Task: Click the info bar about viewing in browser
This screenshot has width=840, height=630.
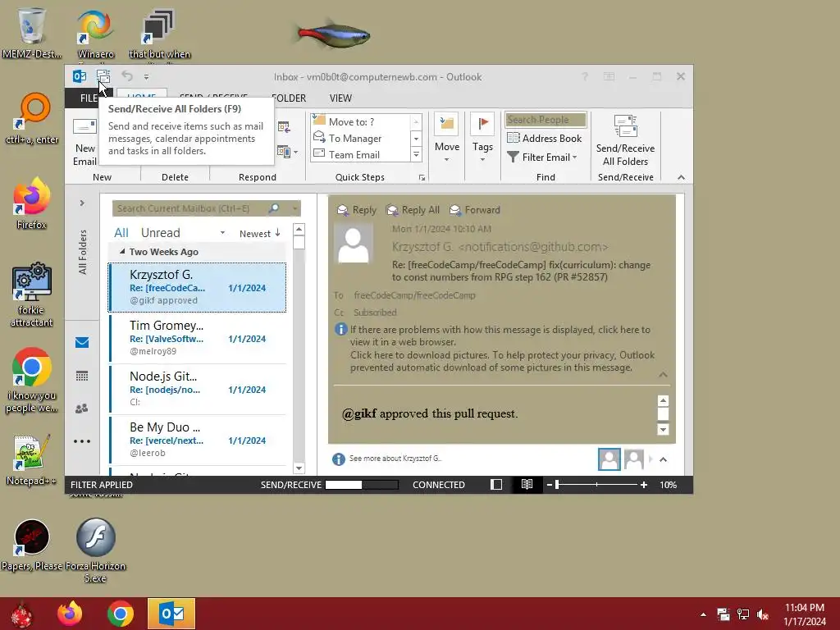Action: tap(500, 336)
